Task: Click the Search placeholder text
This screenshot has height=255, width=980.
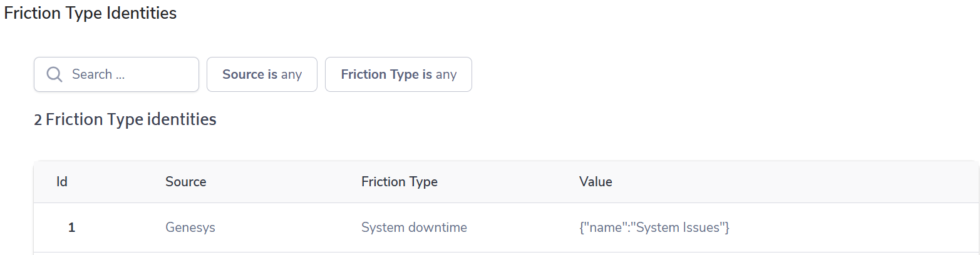Action: pyautogui.click(x=98, y=74)
